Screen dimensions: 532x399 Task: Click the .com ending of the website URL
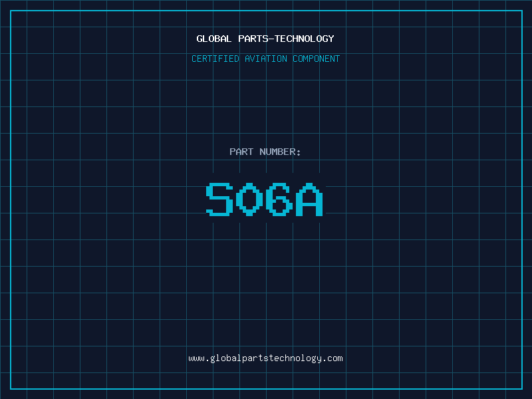tap(334, 358)
